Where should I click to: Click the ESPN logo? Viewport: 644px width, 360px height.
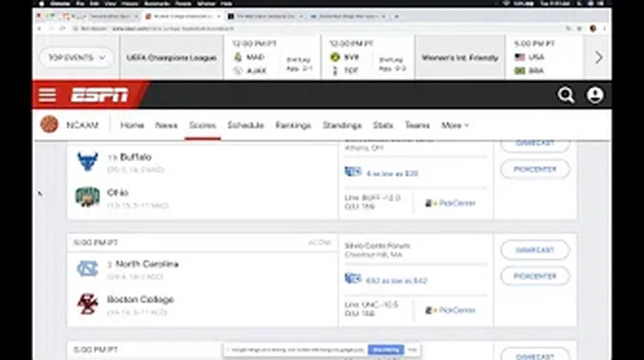pos(100,95)
